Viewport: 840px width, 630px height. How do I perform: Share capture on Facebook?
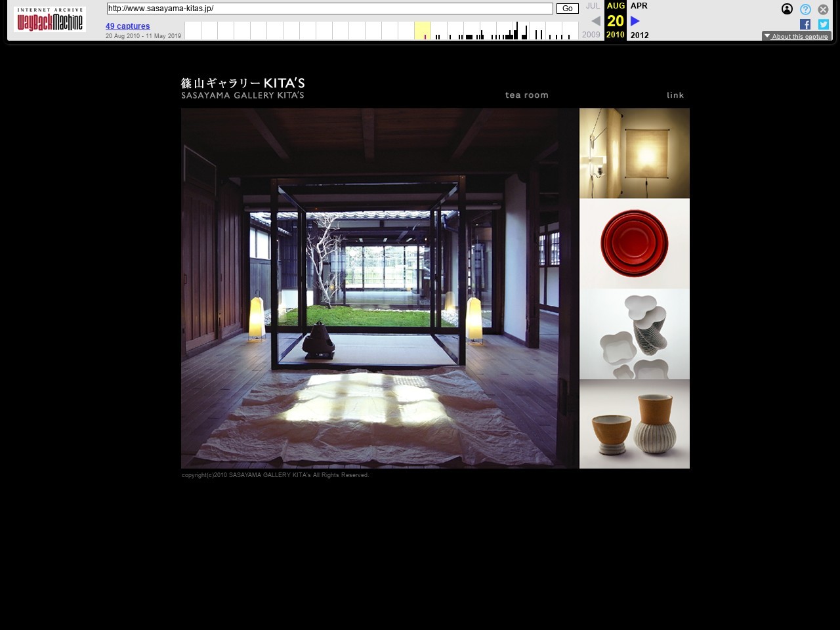point(805,24)
